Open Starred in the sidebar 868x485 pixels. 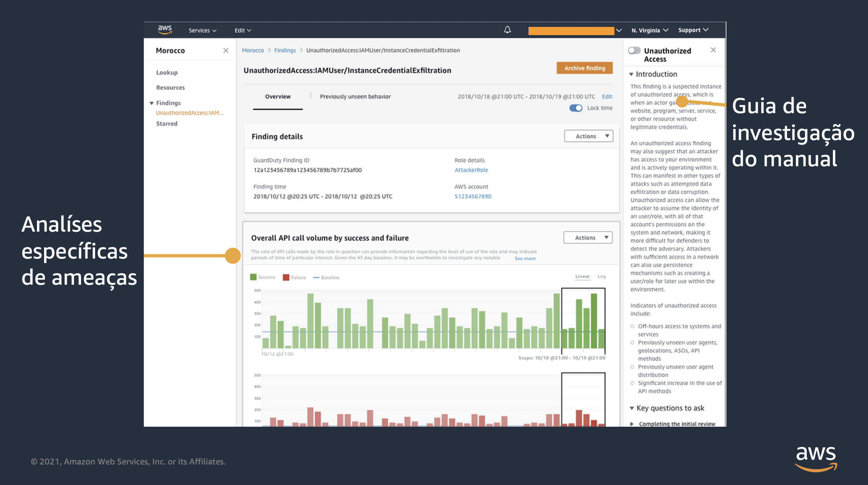167,124
